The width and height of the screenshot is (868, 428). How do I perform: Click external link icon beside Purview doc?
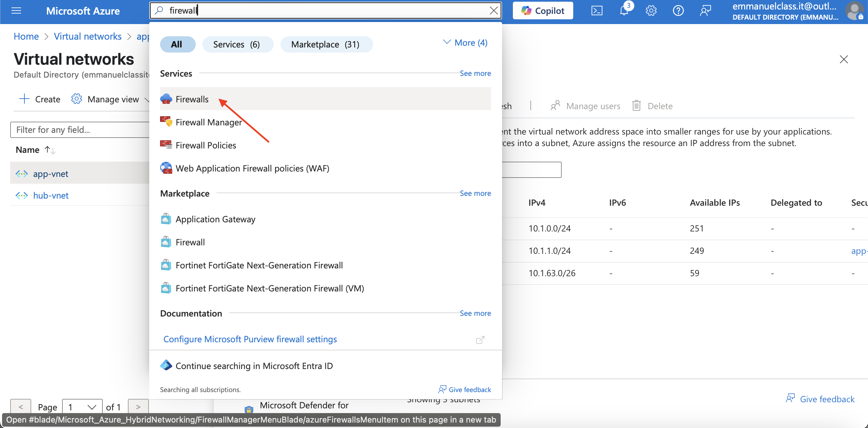coord(480,340)
